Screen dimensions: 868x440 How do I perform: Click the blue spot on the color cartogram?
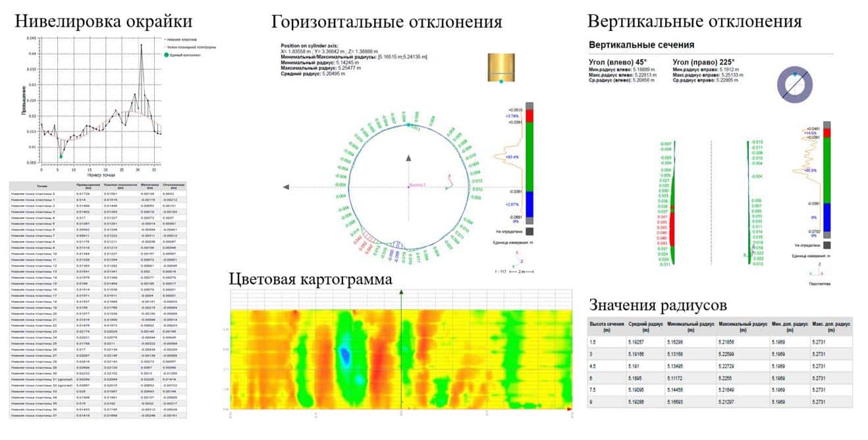tap(344, 355)
